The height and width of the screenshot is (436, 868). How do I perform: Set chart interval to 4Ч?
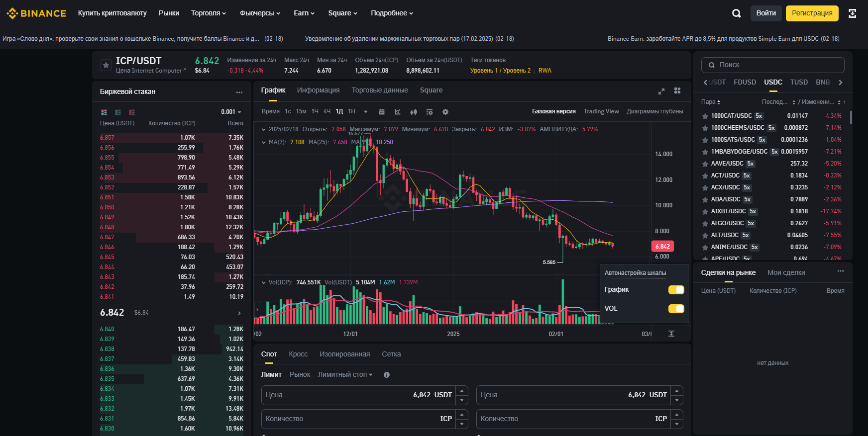coord(327,111)
